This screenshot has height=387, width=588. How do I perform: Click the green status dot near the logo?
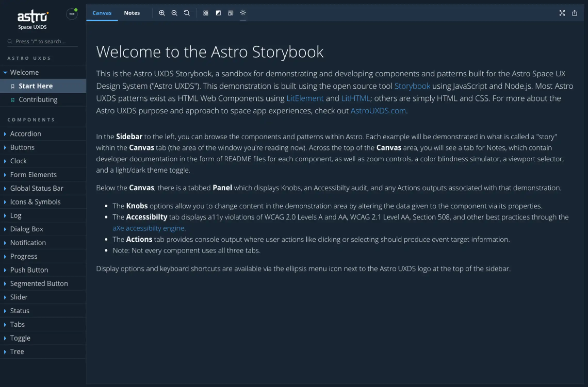(x=76, y=10)
